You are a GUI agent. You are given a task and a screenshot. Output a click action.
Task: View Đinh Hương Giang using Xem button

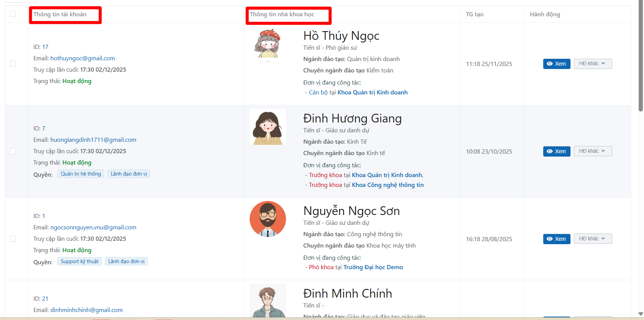pyautogui.click(x=556, y=151)
